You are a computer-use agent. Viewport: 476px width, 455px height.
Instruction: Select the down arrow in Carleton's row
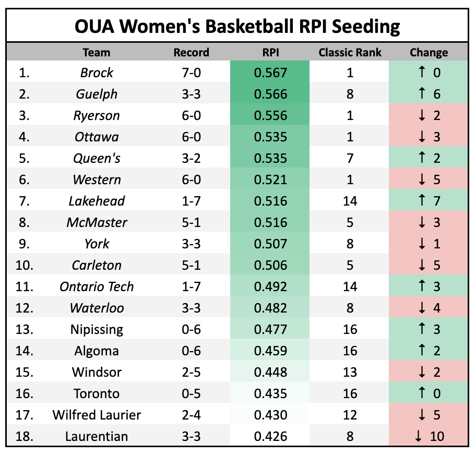click(421, 266)
